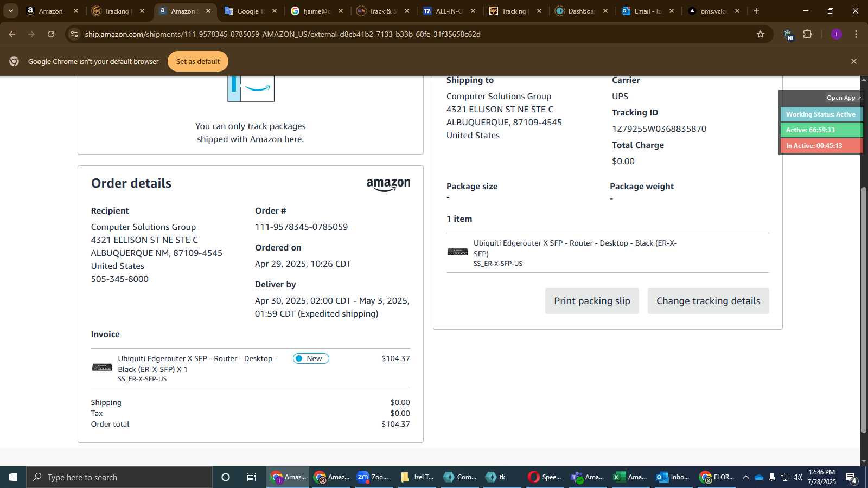Switch to the fjaime Google tab
Screen dimensions: 868x488
pyautogui.click(x=317, y=11)
